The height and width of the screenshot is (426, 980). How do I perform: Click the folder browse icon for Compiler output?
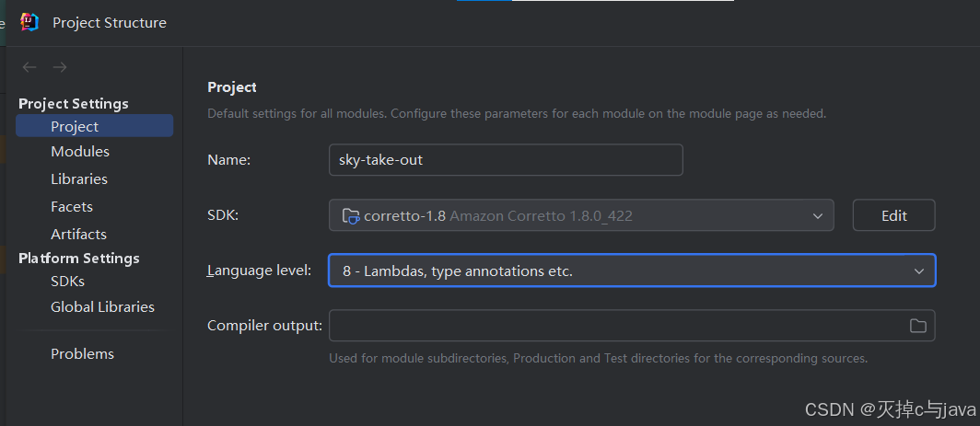point(917,326)
